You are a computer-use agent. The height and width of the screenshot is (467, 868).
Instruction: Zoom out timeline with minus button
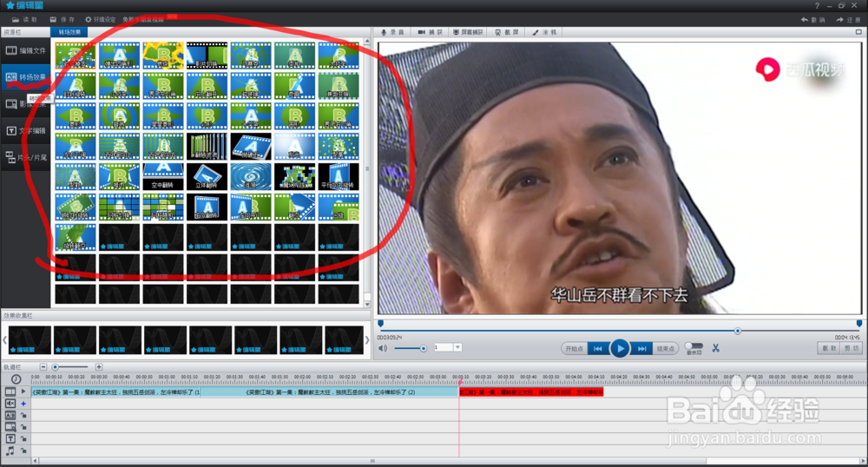43,367
